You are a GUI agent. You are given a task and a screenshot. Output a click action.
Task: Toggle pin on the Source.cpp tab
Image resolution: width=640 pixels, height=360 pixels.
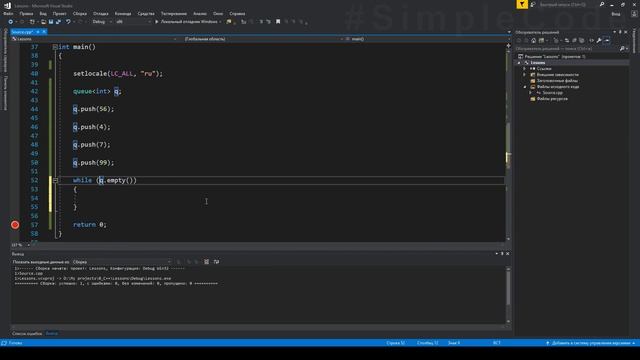tap(38, 32)
